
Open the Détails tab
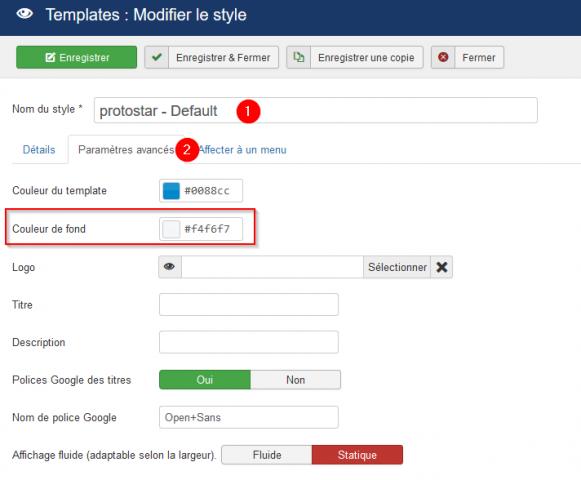coord(39,150)
